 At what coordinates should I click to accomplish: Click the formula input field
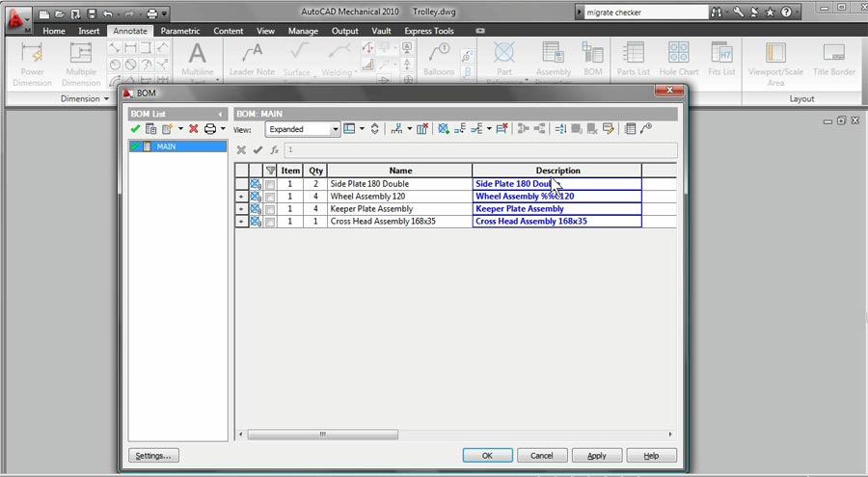pos(480,150)
